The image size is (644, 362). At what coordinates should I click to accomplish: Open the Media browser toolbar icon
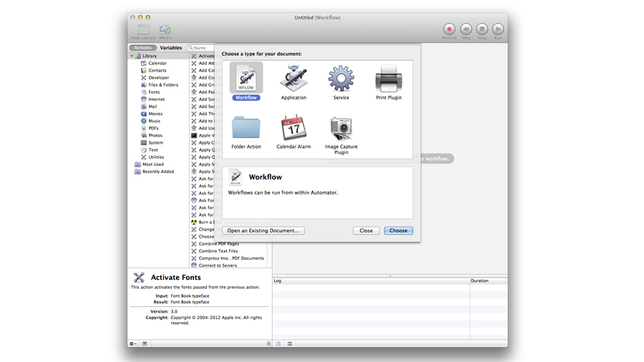click(165, 29)
